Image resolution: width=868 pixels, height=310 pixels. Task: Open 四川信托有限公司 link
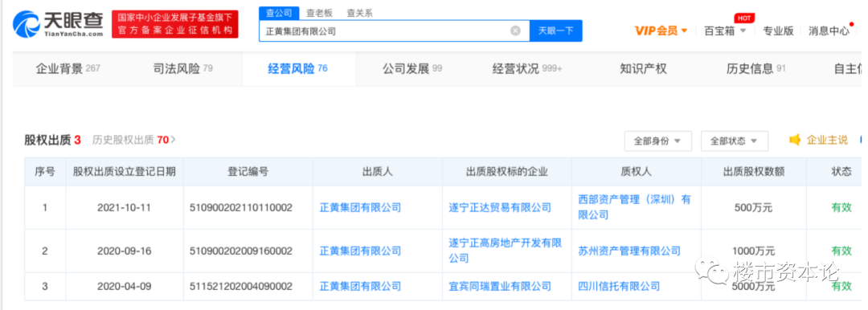click(618, 286)
